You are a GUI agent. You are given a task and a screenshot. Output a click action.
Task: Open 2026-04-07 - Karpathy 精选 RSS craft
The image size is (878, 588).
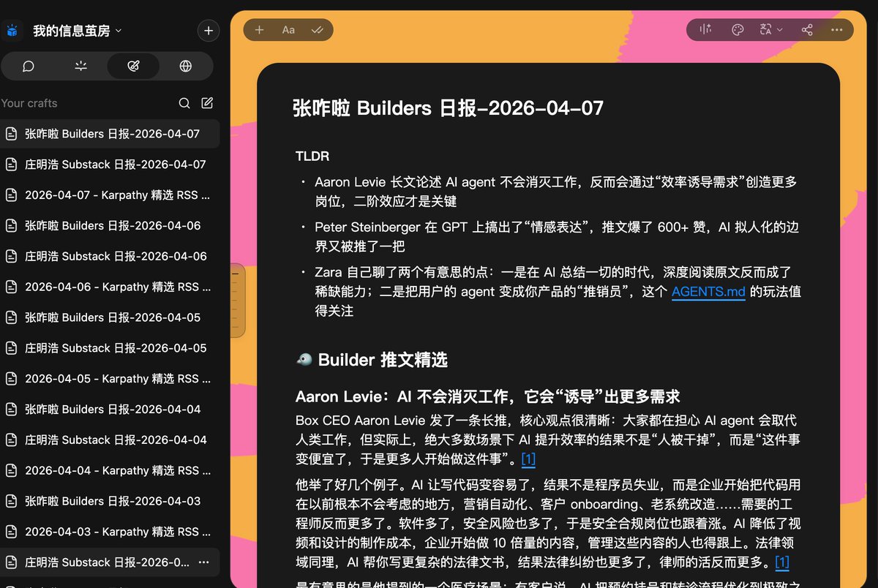tap(110, 195)
